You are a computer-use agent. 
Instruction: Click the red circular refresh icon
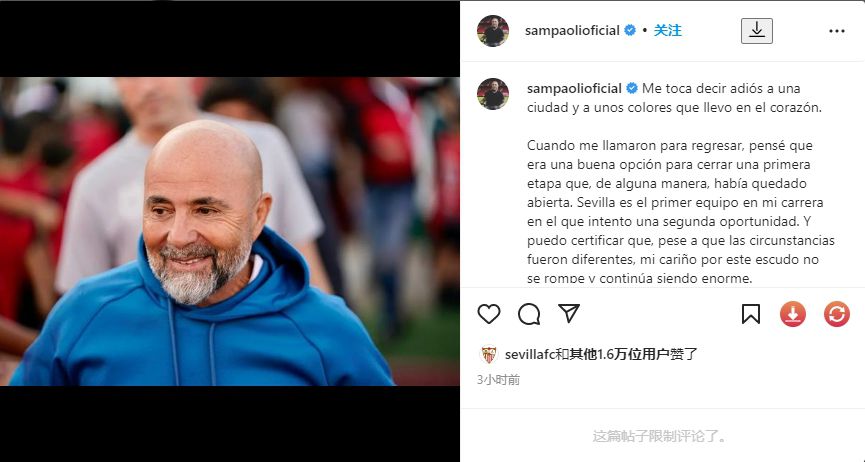837,314
